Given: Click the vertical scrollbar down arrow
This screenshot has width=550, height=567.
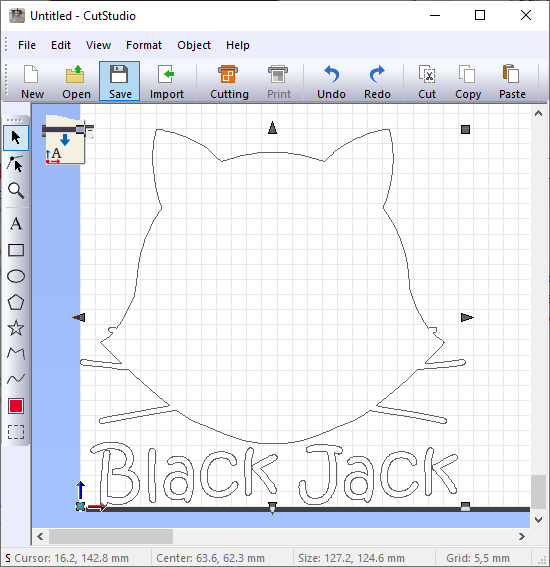Looking at the screenshot, I should click(538, 520).
